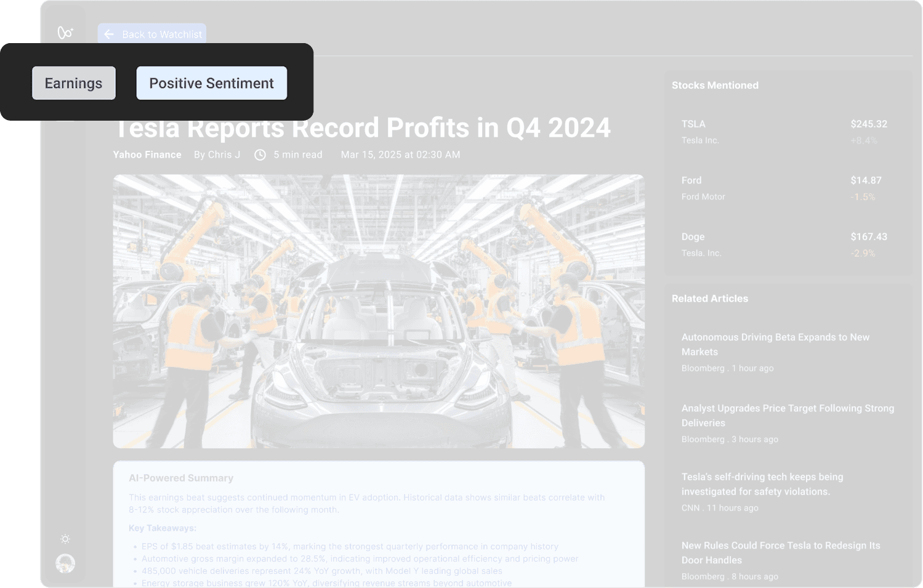
Task: Select the Positive Sentiment tag
Action: tap(211, 83)
